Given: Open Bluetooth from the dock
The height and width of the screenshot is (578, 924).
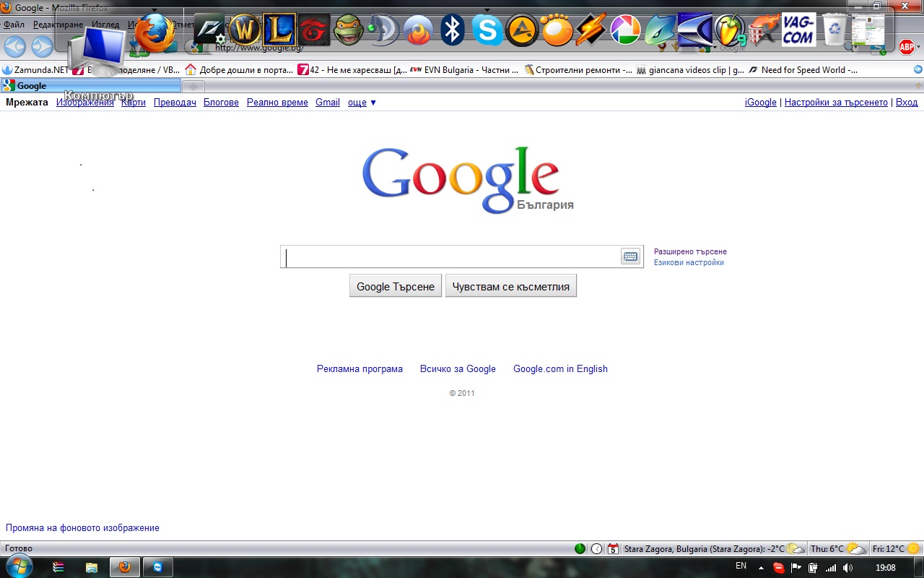Looking at the screenshot, I should (x=453, y=30).
